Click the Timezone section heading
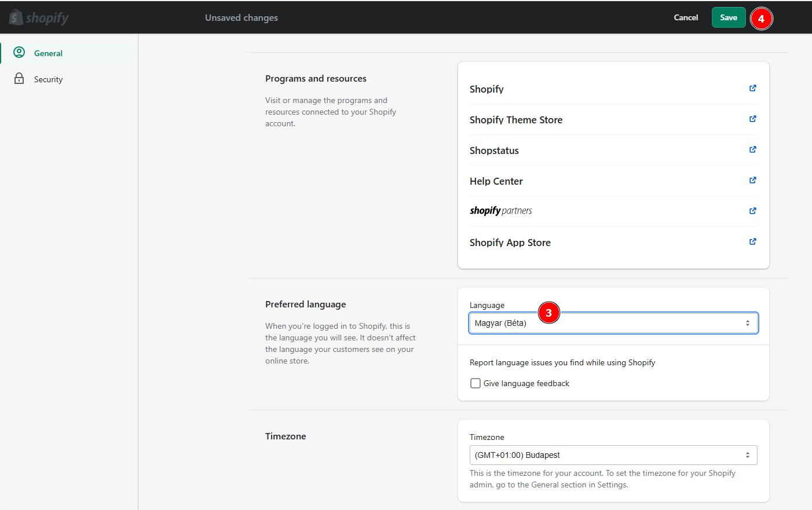The image size is (812, 510). (286, 436)
